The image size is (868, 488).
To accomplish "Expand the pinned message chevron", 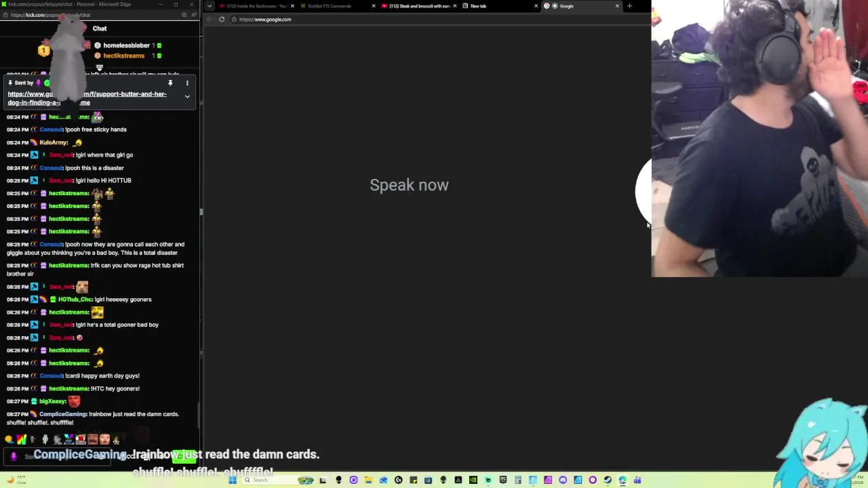I will pos(187,96).
